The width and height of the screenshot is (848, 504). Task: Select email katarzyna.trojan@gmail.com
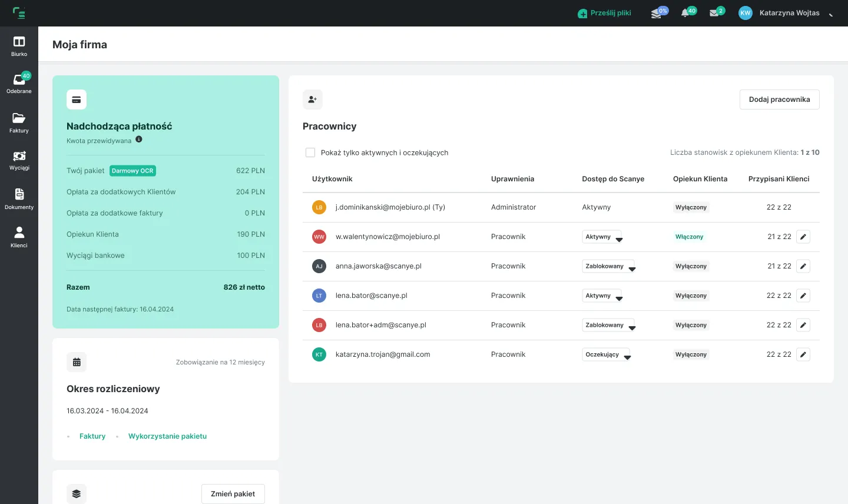(x=383, y=354)
